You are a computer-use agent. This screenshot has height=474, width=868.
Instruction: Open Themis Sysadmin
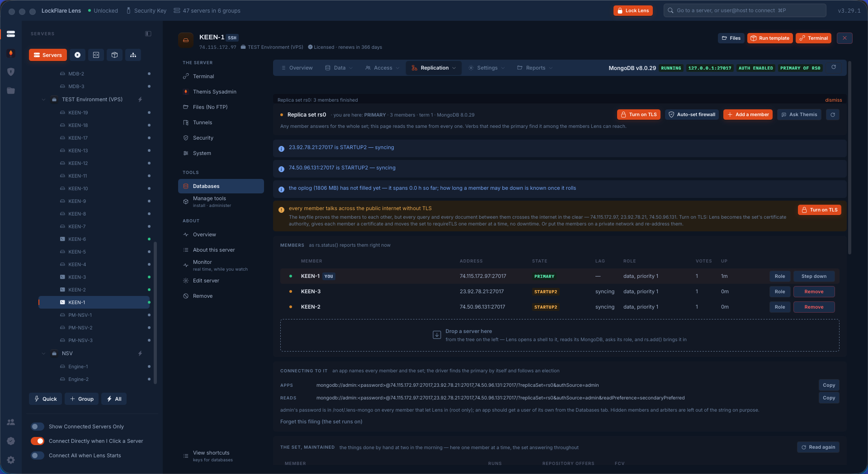coord(221,92)
